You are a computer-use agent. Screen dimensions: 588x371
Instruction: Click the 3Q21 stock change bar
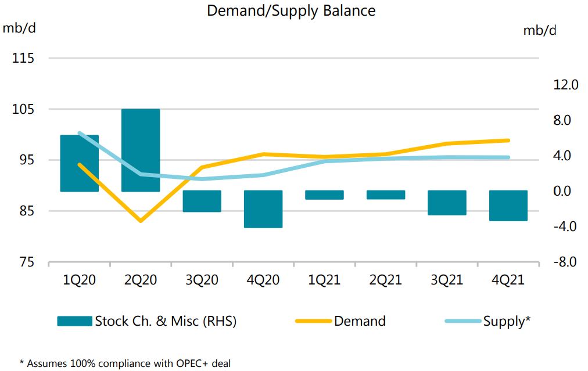click(x=447, y=203)
